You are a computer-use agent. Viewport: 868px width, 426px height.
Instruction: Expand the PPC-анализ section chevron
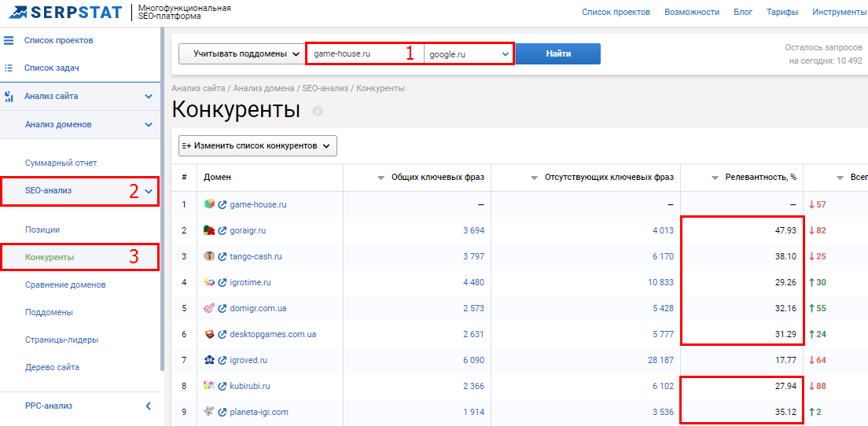pos(149,406)
